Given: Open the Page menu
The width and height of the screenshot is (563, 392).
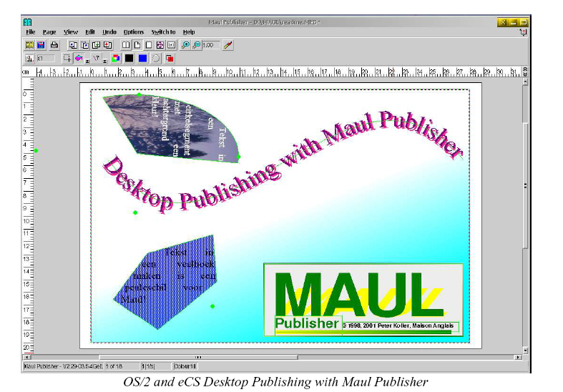Looking at the screenshot, I should tap(49, 32).
